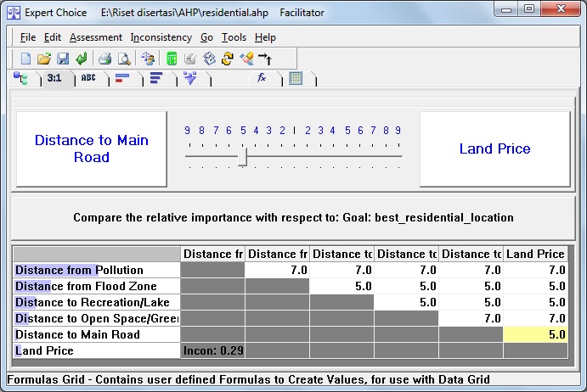Click the yellow circular arrows refresh icon
587x392 pixels.
[x=227, y=59]
